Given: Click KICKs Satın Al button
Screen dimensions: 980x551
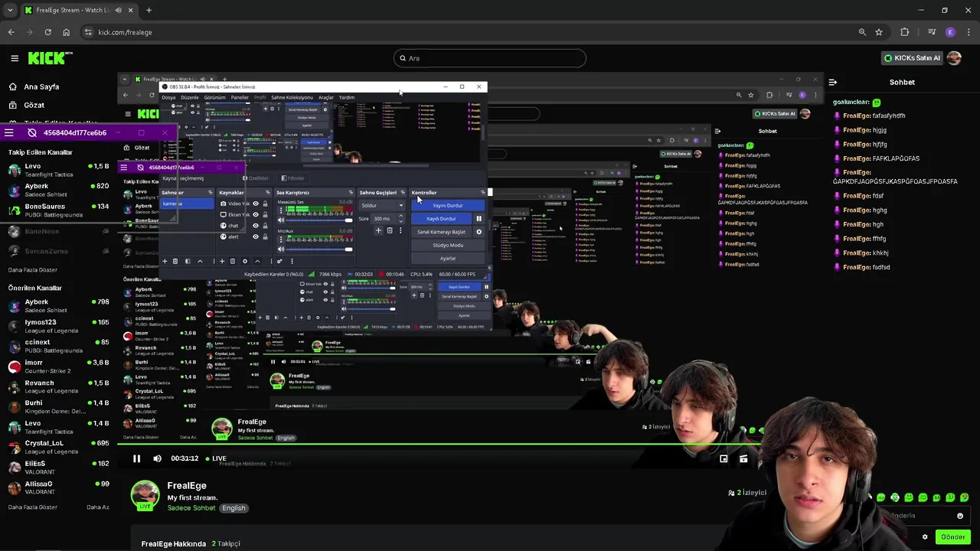Looking at the screenshot, I should pyautogui.click(x=912, y=58).
